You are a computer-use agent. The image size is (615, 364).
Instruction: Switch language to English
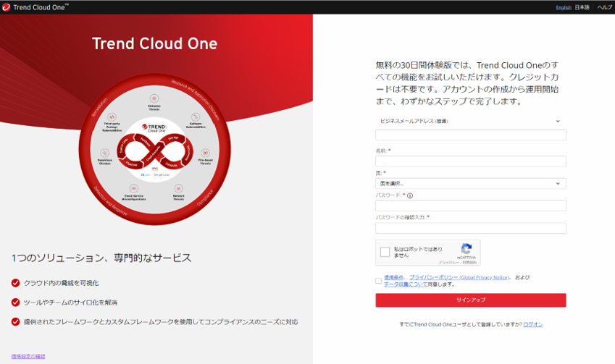[x=563, y=7]
